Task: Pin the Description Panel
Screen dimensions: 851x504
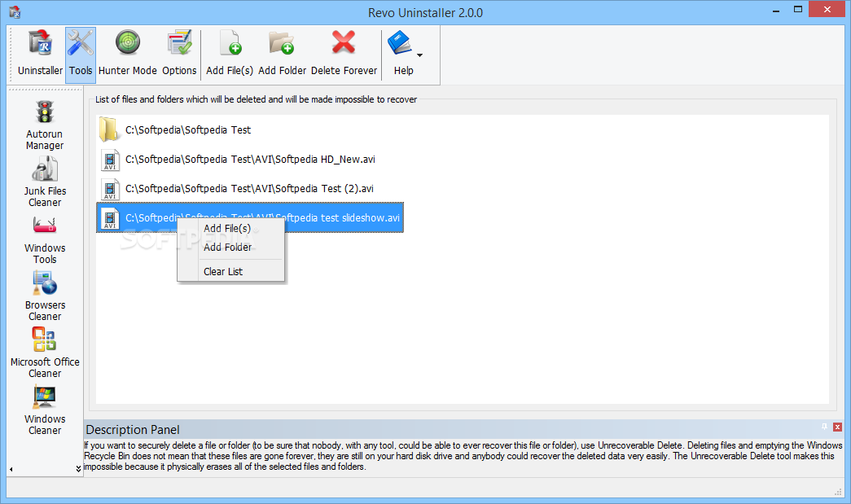Action: tap(824, 427)
